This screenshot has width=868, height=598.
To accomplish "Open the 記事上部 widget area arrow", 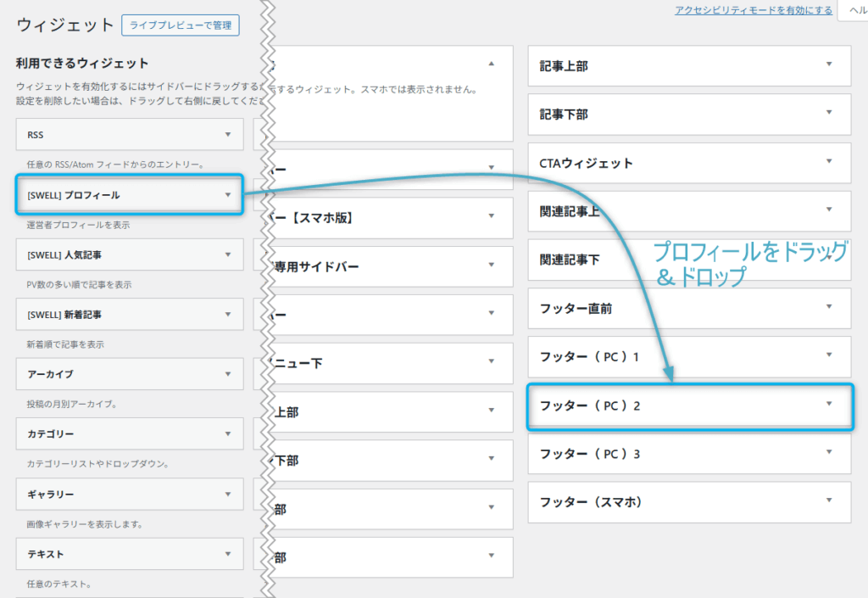I will tap(829, 64).
